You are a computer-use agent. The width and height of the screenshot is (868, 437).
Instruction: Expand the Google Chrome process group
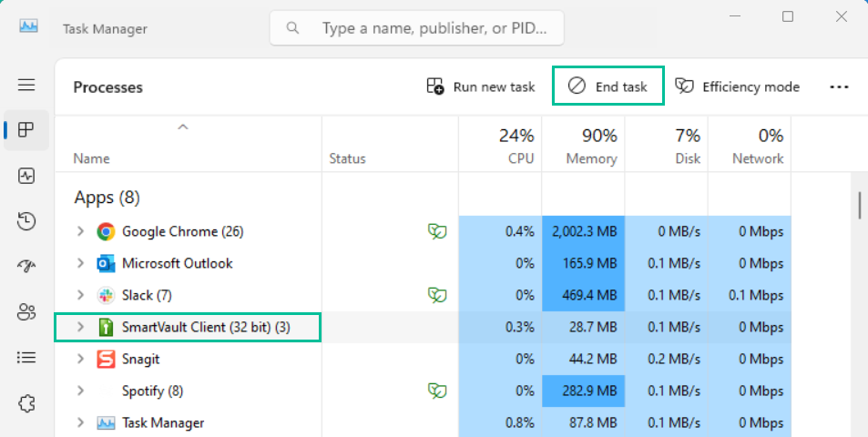[x=81, y=231]
